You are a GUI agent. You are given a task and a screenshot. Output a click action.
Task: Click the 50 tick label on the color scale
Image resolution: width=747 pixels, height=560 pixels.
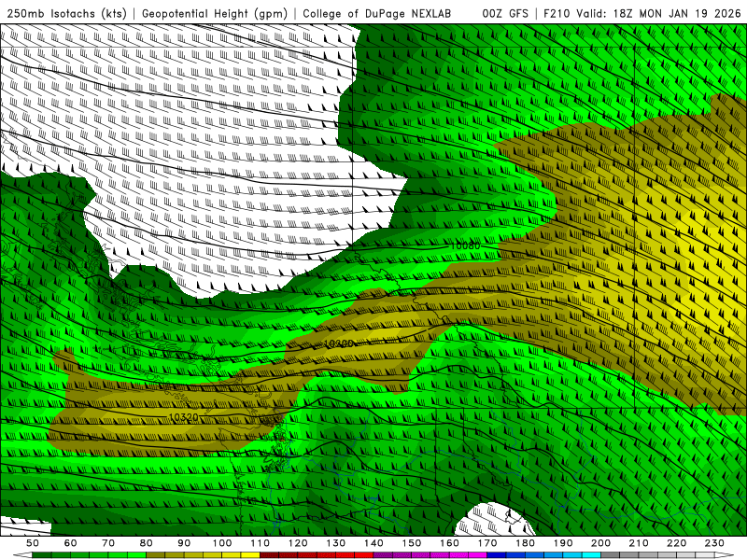pos(33,543)
